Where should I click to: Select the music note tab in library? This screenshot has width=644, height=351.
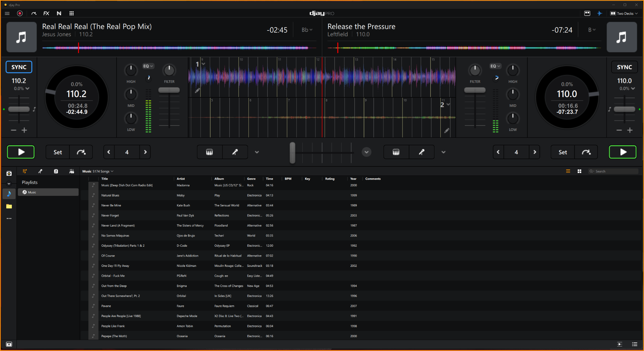(x=56, y=171)
